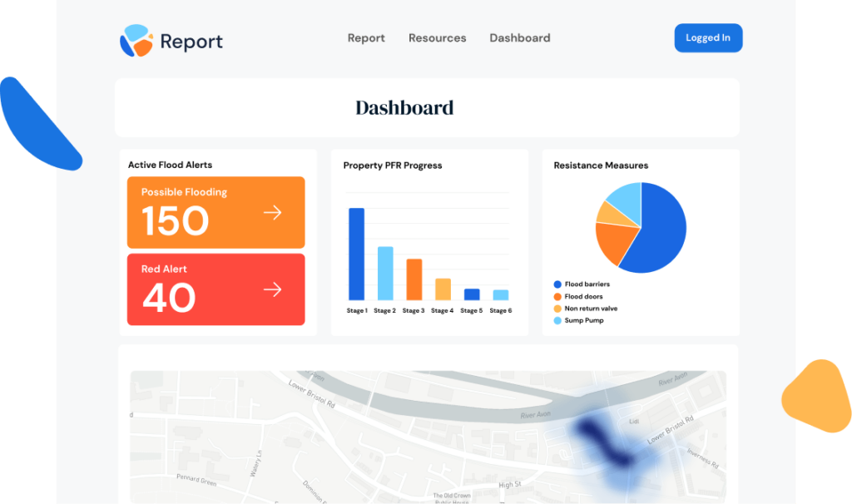Click the High St label on map

510,484
